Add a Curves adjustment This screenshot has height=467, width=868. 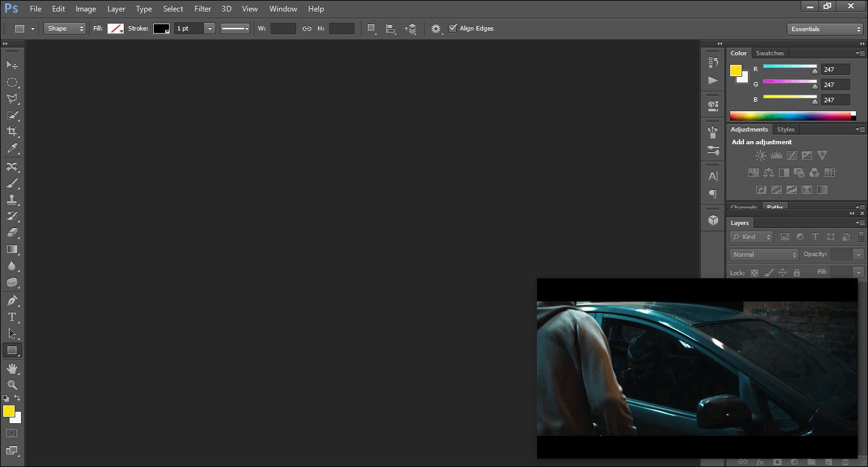[791, 155]
